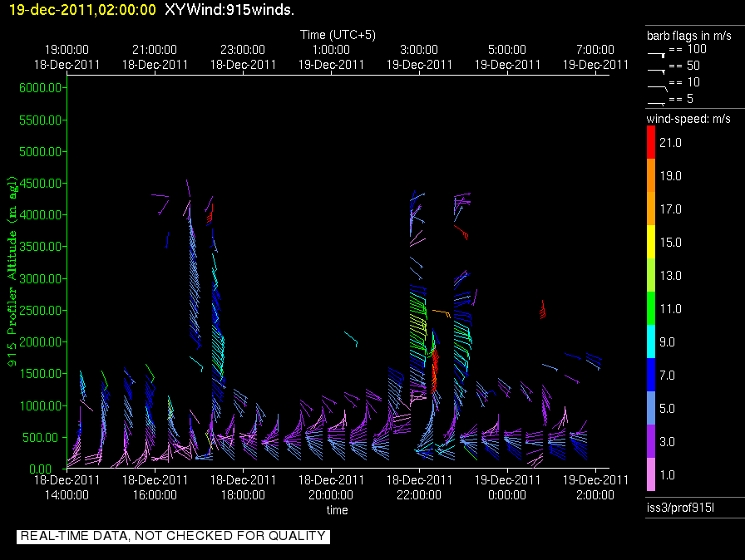
Task: Click the top axis 23:00:00 18-Dec-2011 label
Action: [243, 57]
